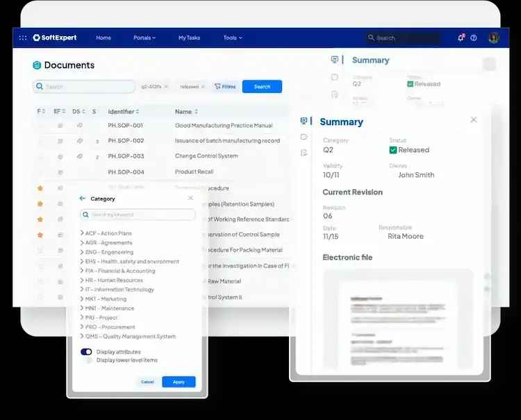521x420 pixels.
Task: Remove the released filter chip
Action: point(203,87)
